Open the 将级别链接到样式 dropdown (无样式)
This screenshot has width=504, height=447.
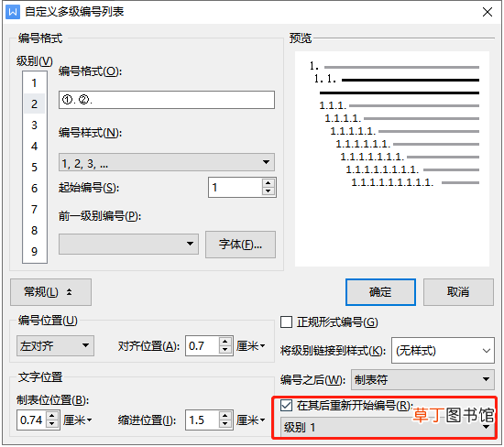pyautogui.click(x=443, y=350)
